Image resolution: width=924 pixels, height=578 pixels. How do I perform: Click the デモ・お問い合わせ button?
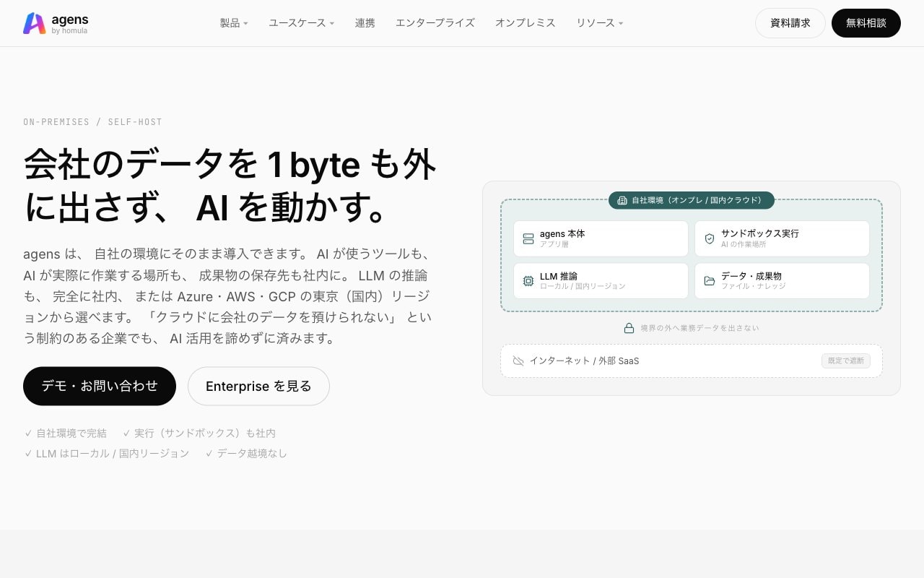(100, 386)
